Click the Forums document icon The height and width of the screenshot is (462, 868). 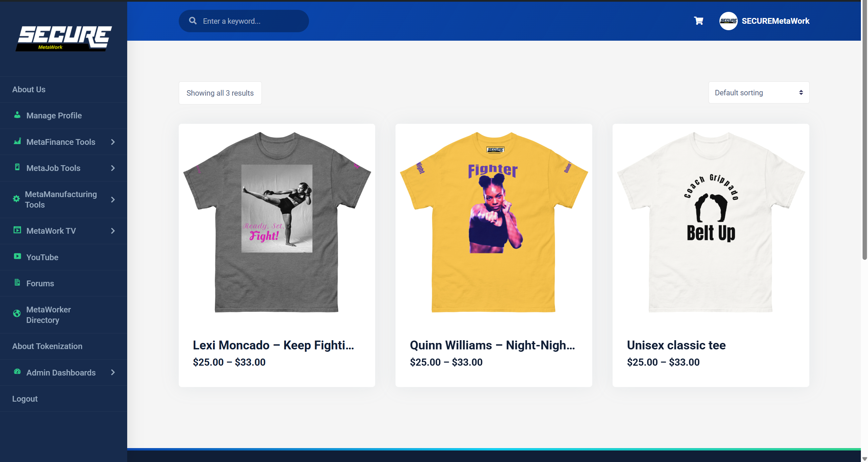coord(17,283)
